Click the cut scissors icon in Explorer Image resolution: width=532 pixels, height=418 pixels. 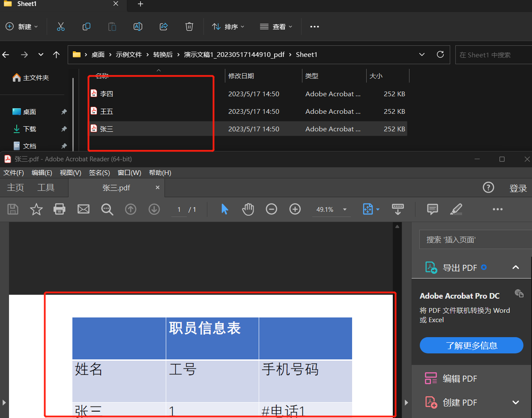61,27
